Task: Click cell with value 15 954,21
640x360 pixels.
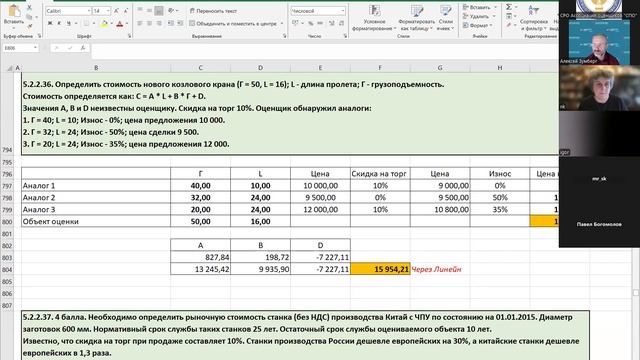Action: coord(380,269)
